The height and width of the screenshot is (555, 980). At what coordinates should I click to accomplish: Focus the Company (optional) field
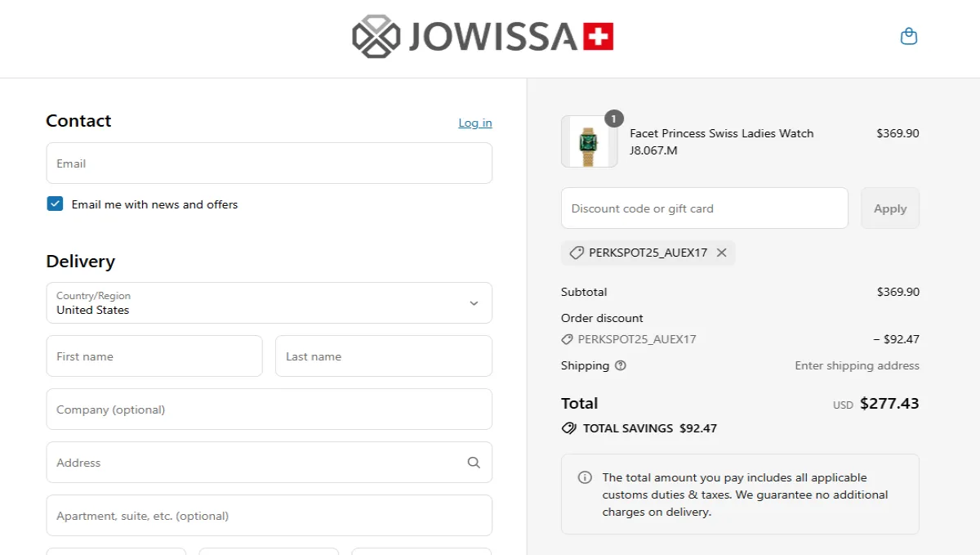point(269,410)
